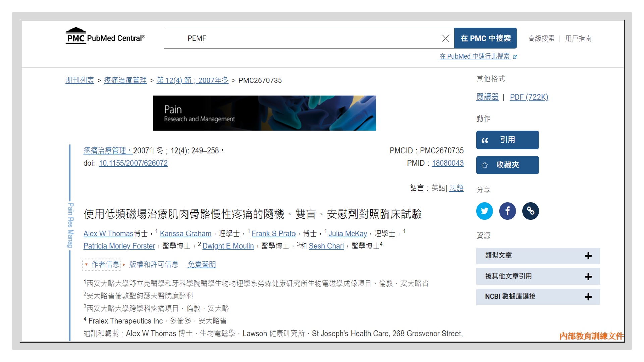Click 在 PubMed 中運行此搜索 link
The width and height of the screenshot is (644, 362).
pos(475,56)
